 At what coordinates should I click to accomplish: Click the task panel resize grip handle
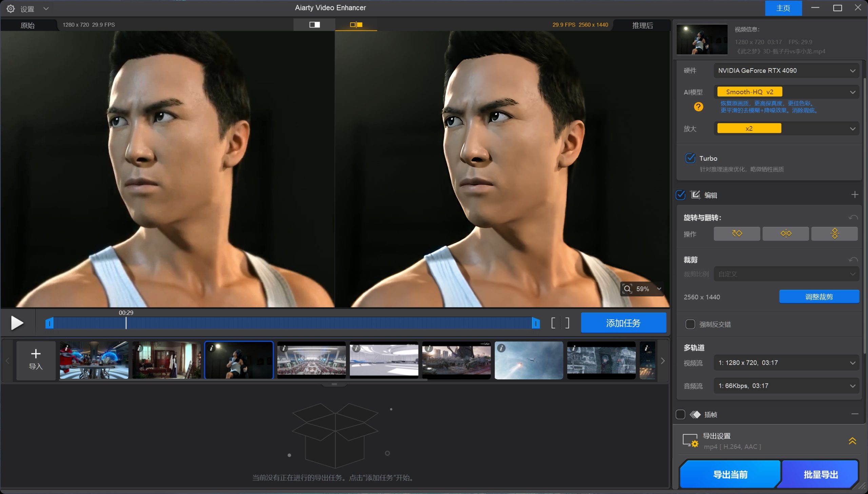[x=334, y=384]
